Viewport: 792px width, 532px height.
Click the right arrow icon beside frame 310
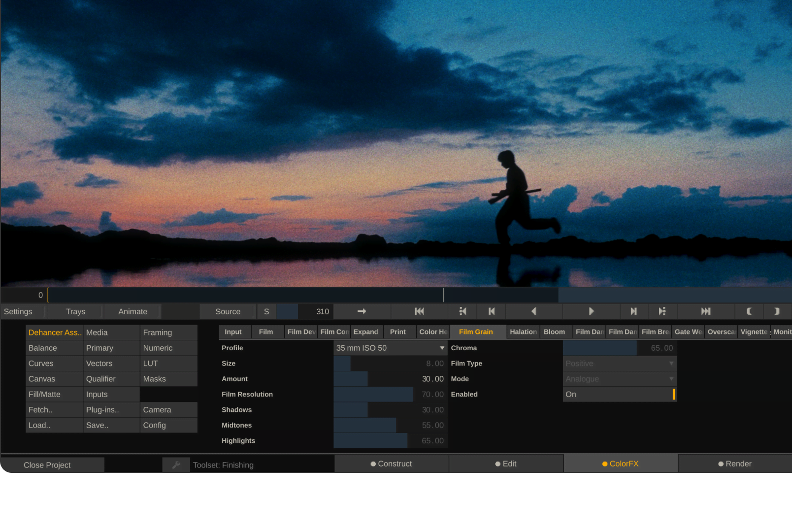[362, 311]
